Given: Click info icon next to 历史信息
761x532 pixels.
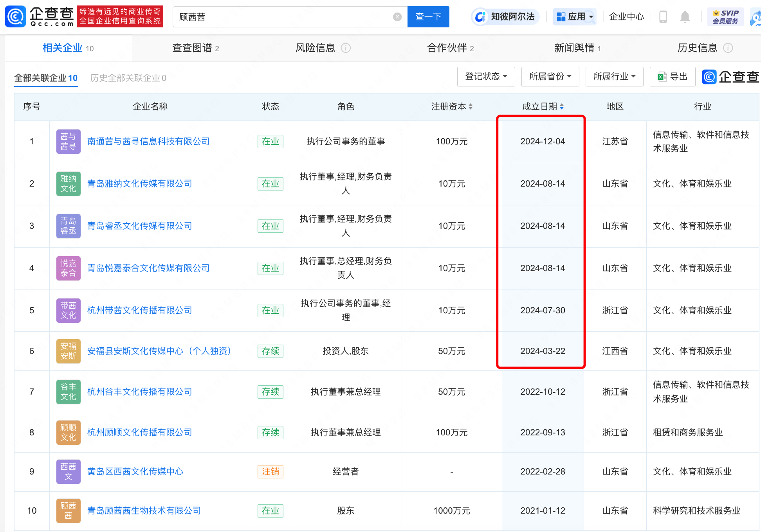Looking at the screenshot, I should tap(728, 48).
